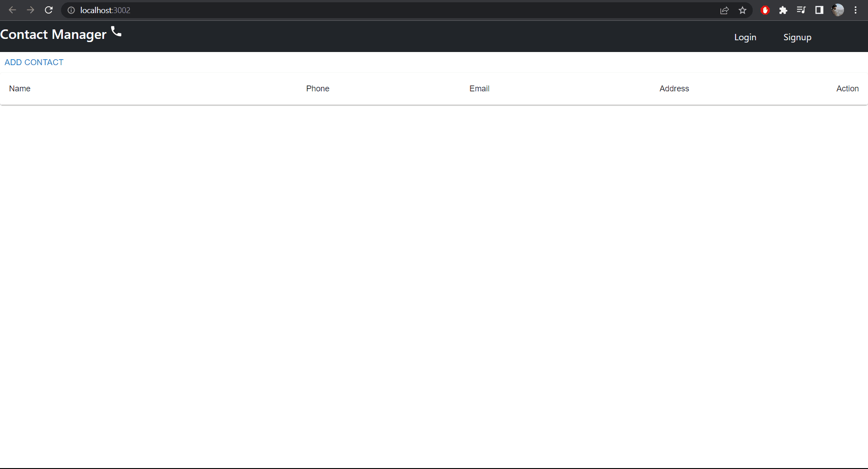This screenshot has width=868, height=469.
Task: Click the music playlist extension icon
Action: click(801, 10)
